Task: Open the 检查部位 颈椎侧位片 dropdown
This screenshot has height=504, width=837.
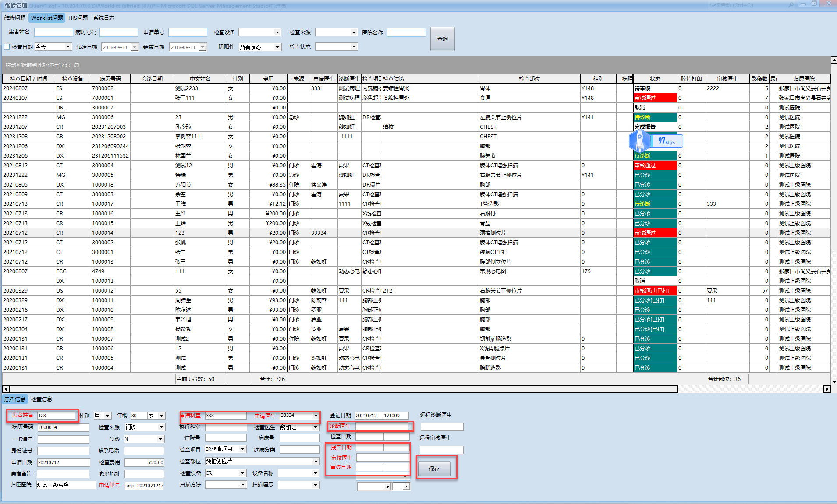Action: click(x=315, y=462)
